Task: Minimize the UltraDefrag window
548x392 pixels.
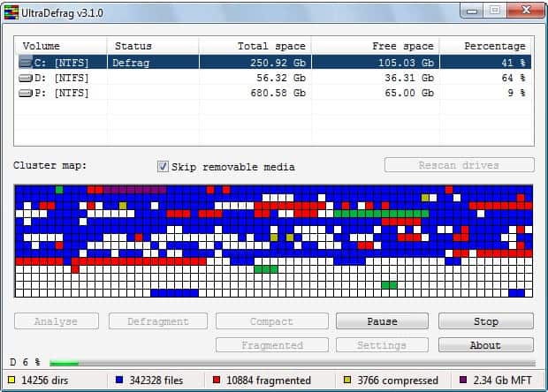Action: tap(471, 11)
